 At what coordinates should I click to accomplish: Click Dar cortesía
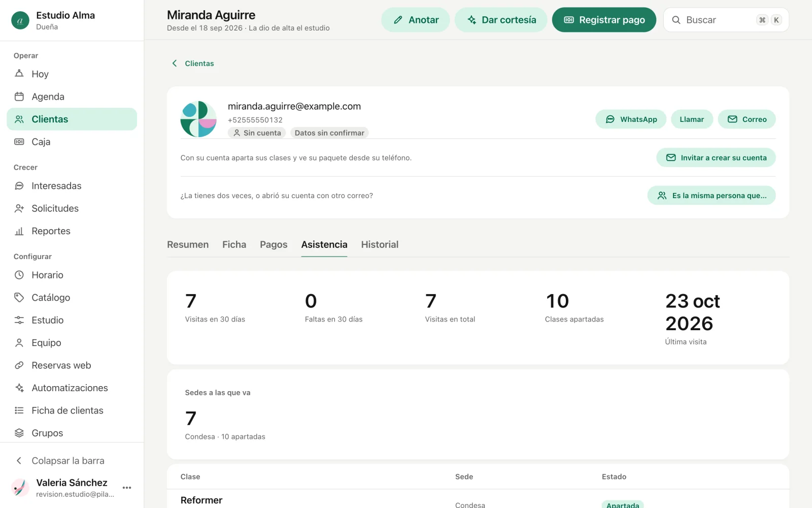click(x=501, y=20)
